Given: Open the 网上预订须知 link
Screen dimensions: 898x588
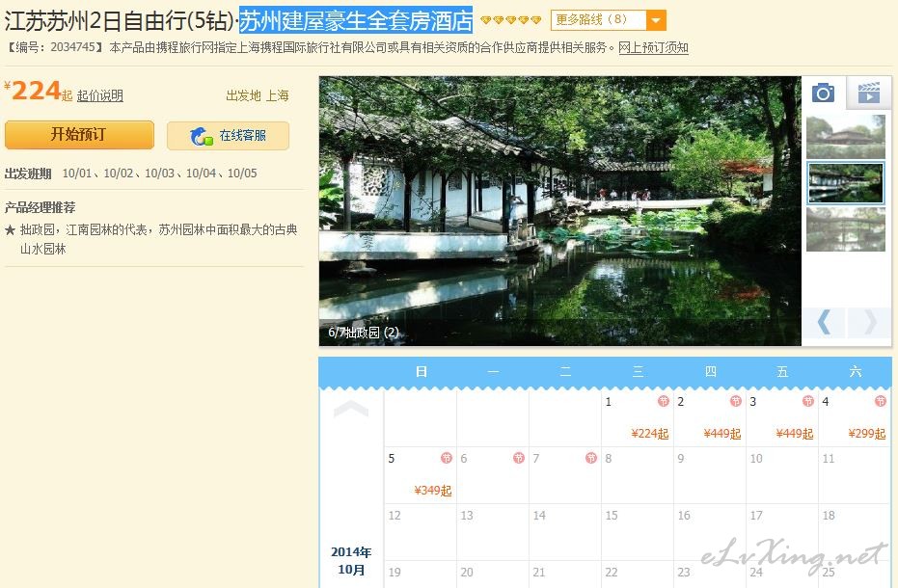Looking at the screenshot, I should [653, 47].
